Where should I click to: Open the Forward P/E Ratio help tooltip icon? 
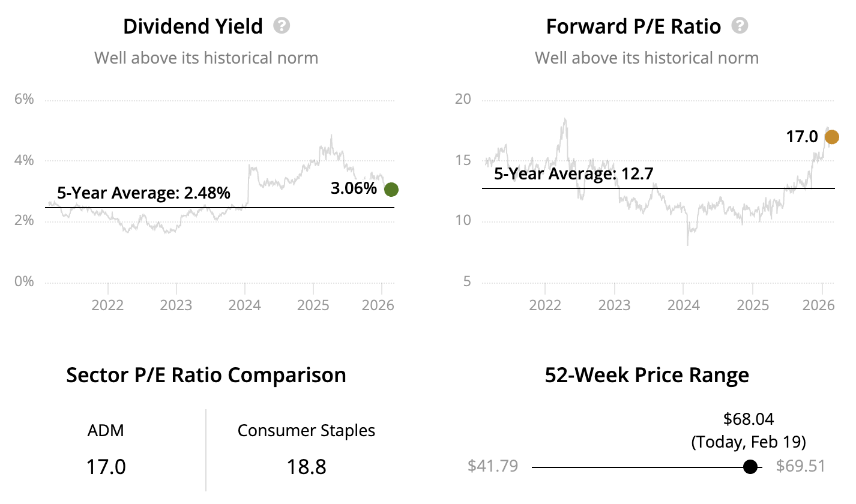point(740,26)
